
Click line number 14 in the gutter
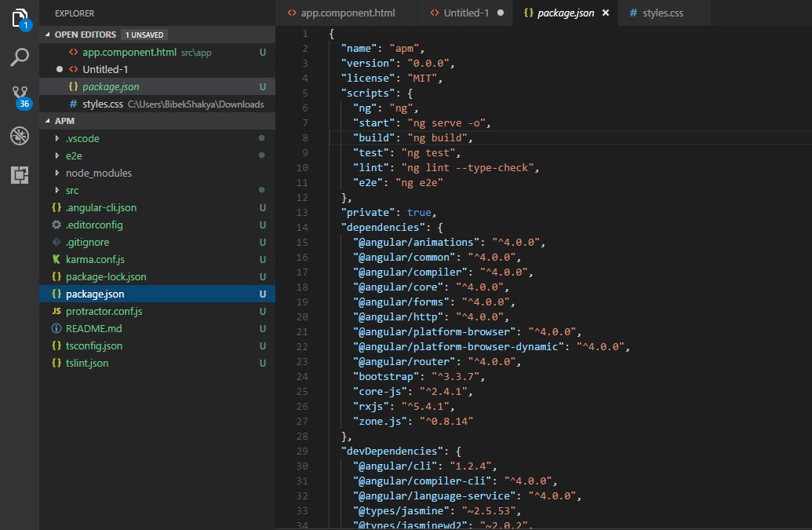pos(302,228)
